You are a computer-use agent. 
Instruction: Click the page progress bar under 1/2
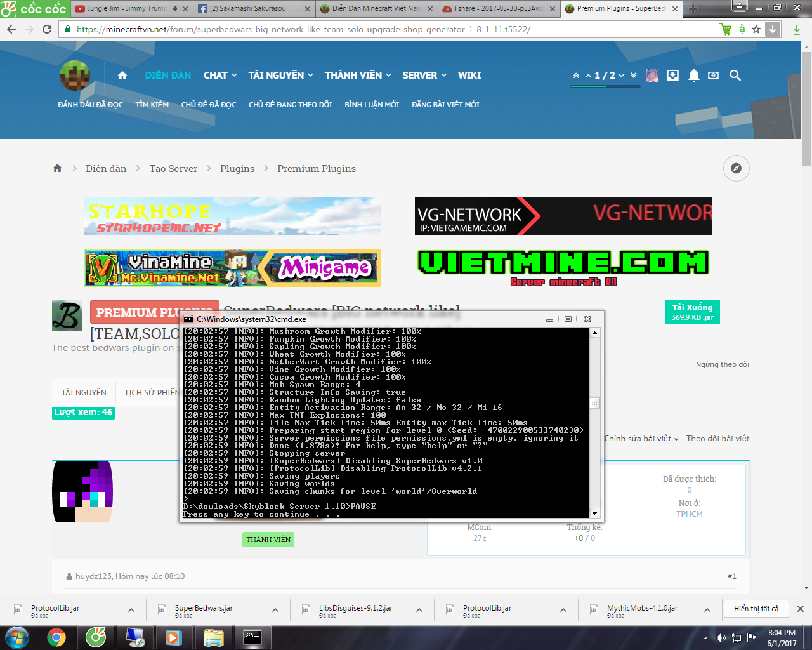point(606,87)
